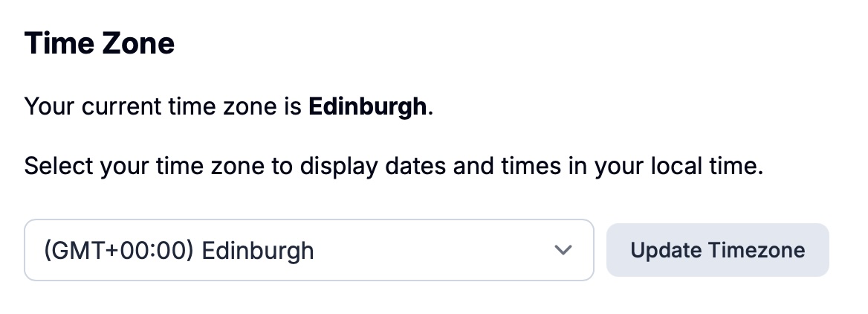Click the Update Timezone button
Screen dimensions: 868x314
(x=717, y=250)
